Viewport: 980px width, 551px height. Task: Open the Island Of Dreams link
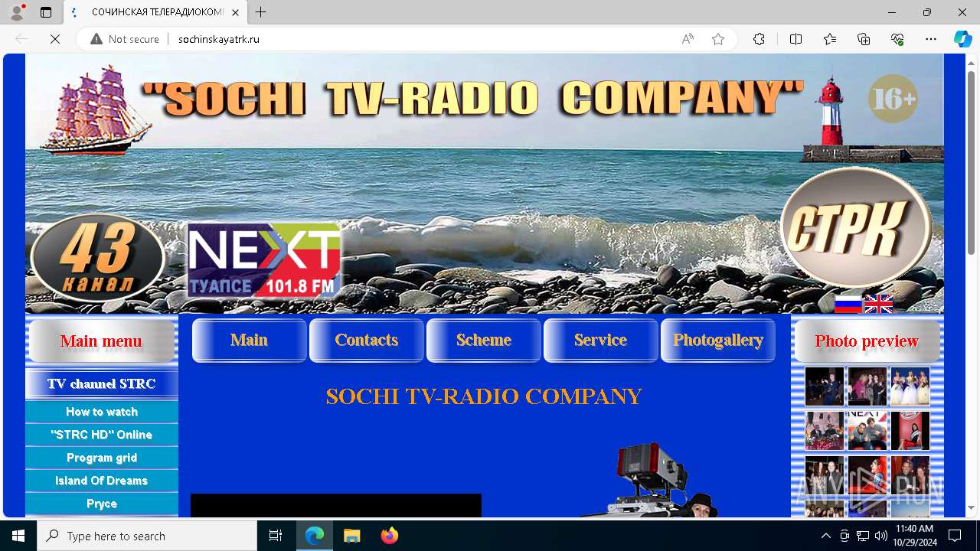click(102, 481)
